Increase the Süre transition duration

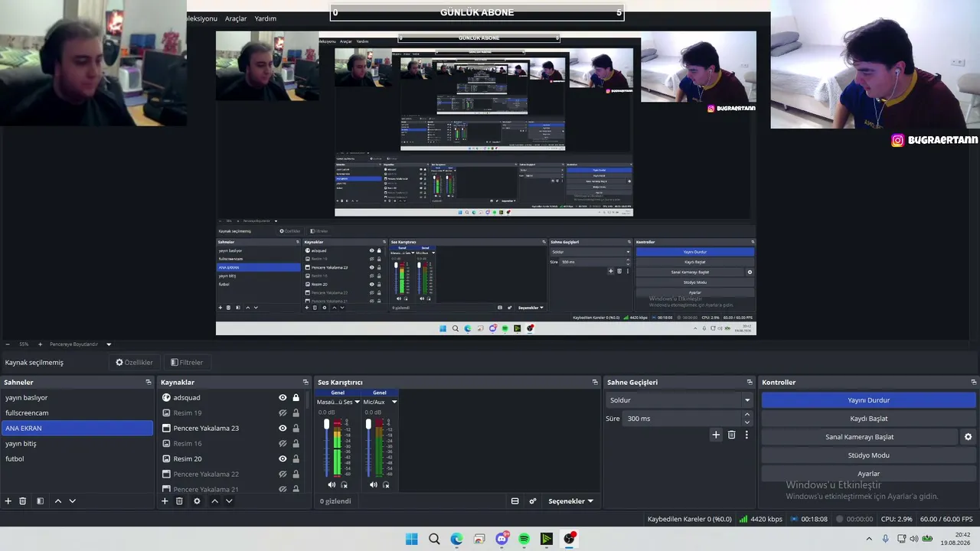click(747, 415)
